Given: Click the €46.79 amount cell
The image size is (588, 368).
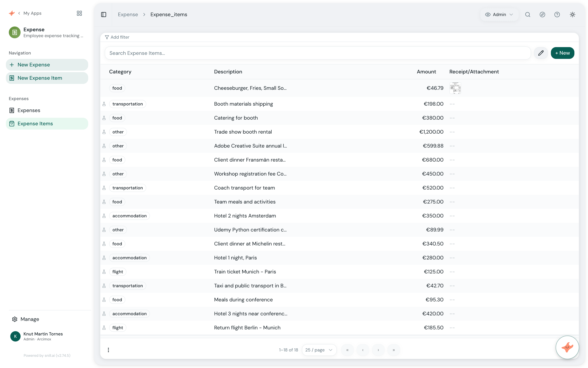Looking at the screenshot, I should tap(435, 88).
